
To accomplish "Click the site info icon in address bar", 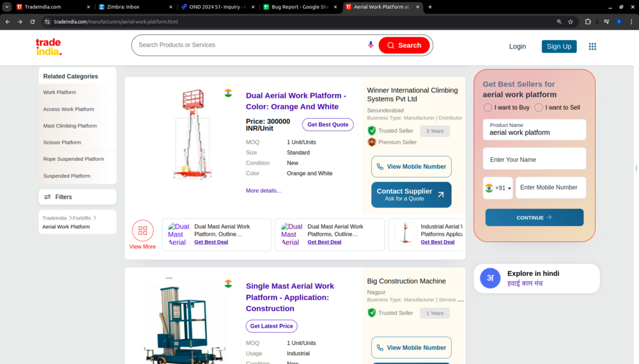I will pyautogui.click(x=47, y=22).
